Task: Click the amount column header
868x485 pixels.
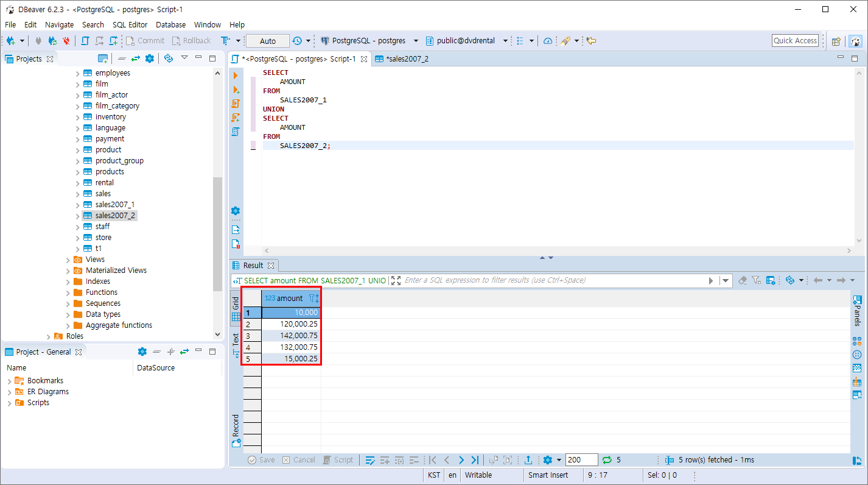Action: (x=290, y=298)
